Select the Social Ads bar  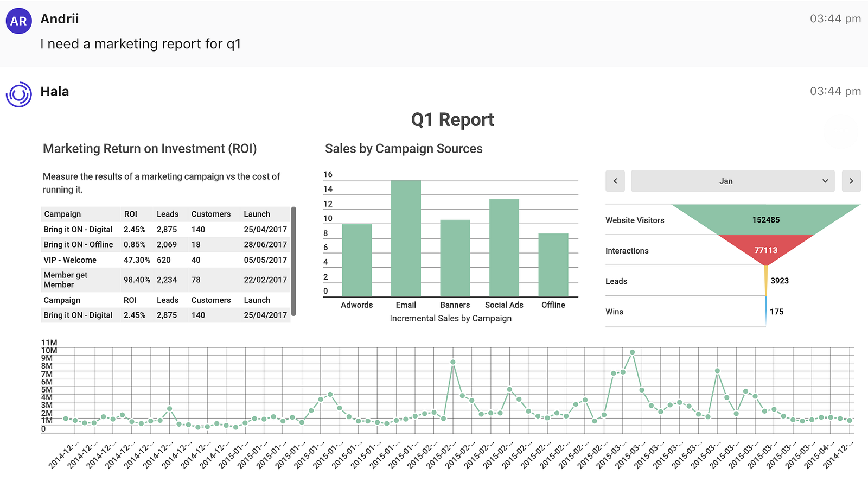point(504,248)
